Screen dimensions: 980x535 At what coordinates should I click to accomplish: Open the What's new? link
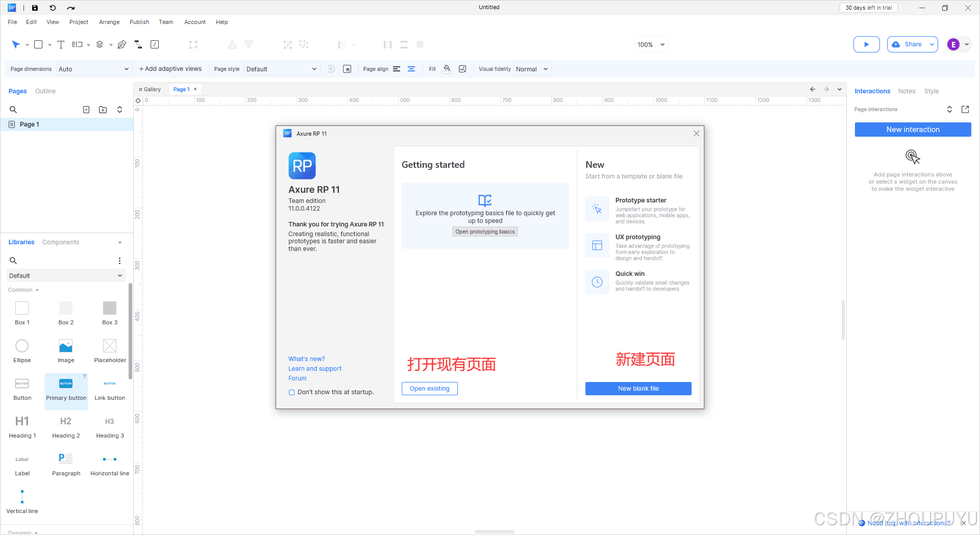coord(306,359)
